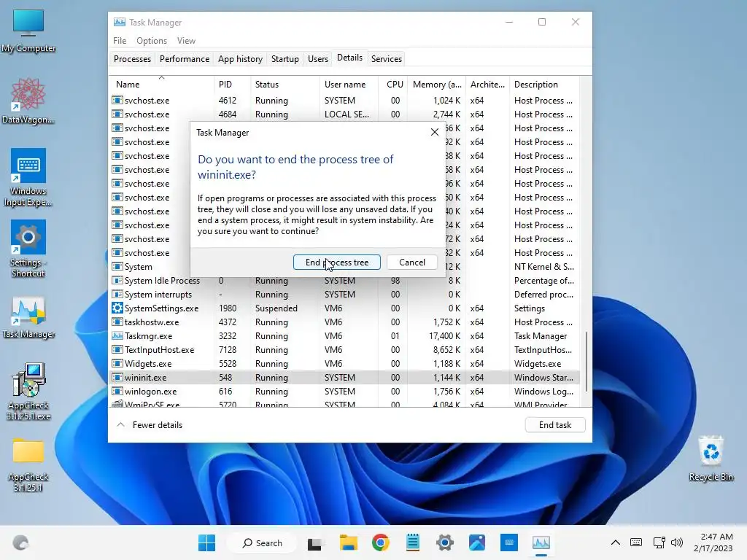Switch to the Performance tab
The width and height of the screenshot is (747, 560).
click(185, 59)
